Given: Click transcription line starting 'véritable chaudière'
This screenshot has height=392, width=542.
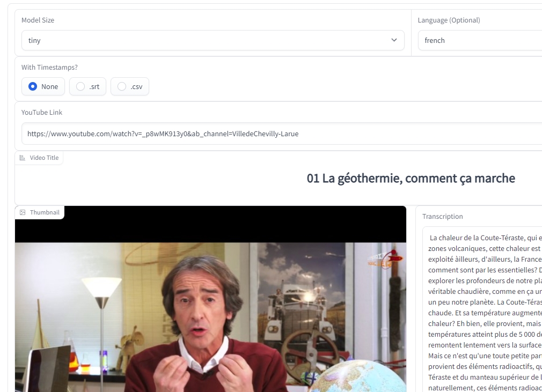Looking at the screenshot, I should click(485, 292).
